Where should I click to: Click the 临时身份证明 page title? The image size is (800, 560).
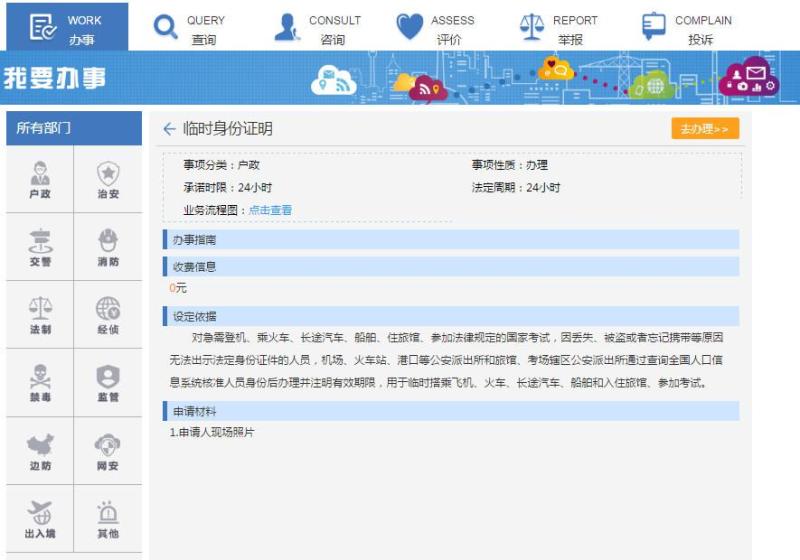click(x=228, y=129)
